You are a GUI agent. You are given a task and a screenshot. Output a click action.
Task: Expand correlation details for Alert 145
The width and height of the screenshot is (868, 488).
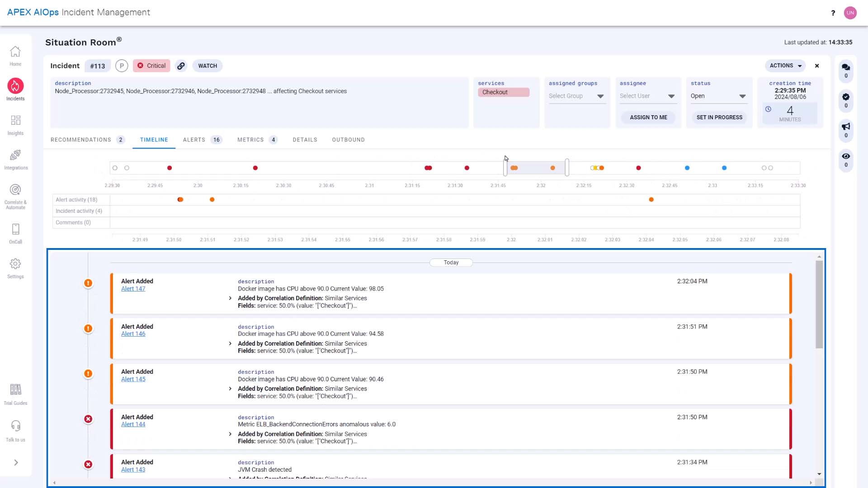coord(230,389)
